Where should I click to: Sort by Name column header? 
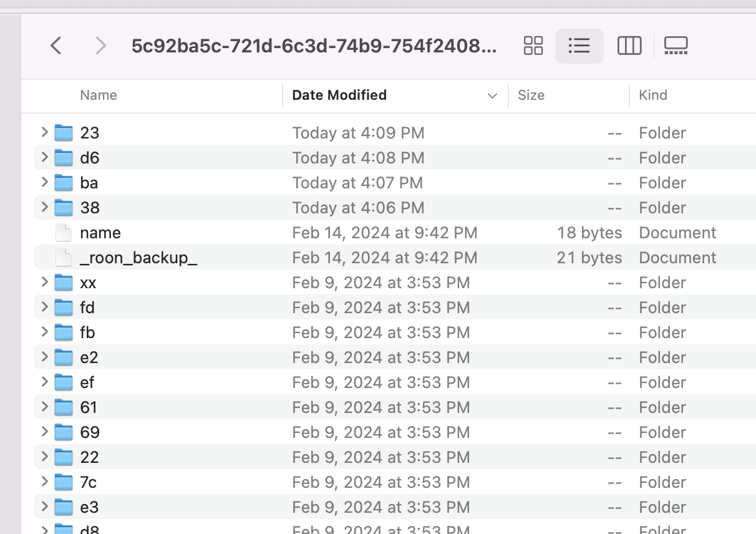99,95
